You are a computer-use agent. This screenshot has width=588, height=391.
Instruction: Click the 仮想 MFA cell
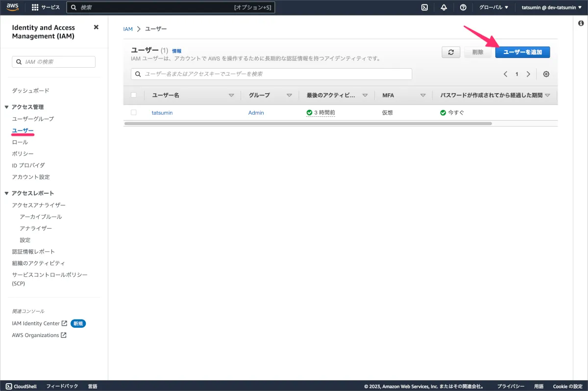coord(388,113)
